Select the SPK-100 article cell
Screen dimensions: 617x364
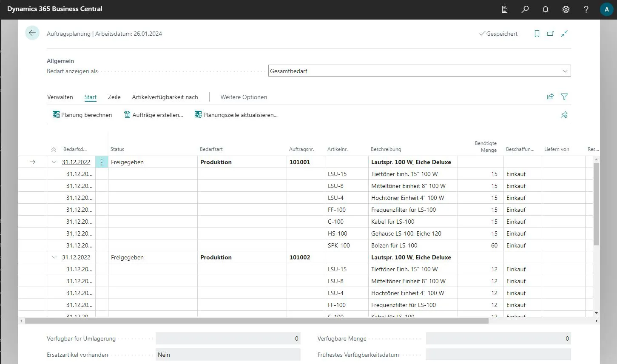347,245
